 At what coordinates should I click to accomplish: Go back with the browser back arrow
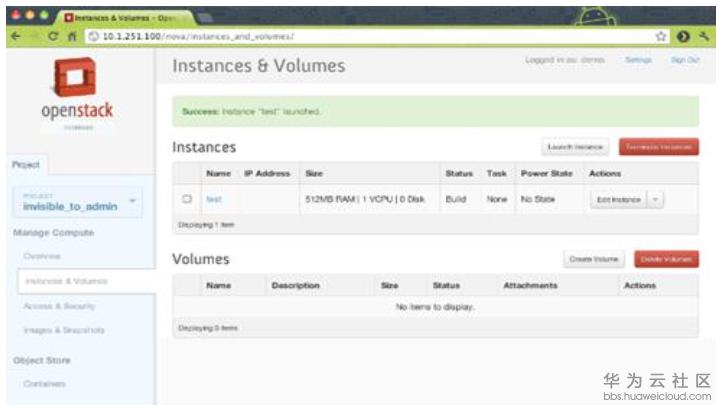pos(16,36)
